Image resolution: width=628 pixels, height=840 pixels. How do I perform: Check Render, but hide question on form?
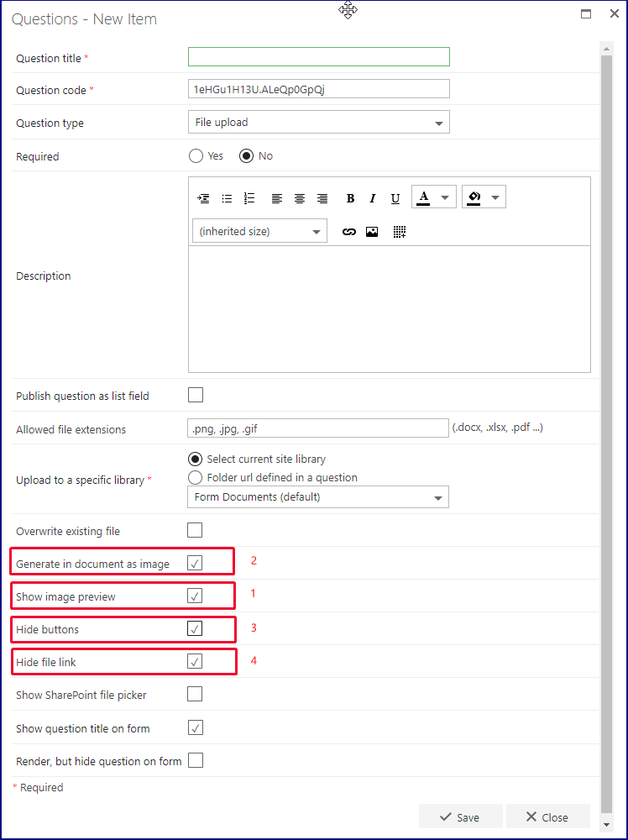(x=196, y=760)
